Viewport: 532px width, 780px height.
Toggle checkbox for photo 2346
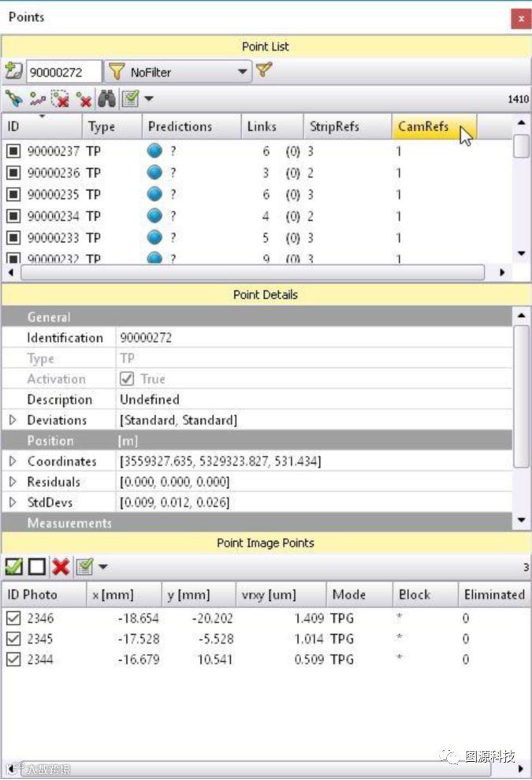13,618
